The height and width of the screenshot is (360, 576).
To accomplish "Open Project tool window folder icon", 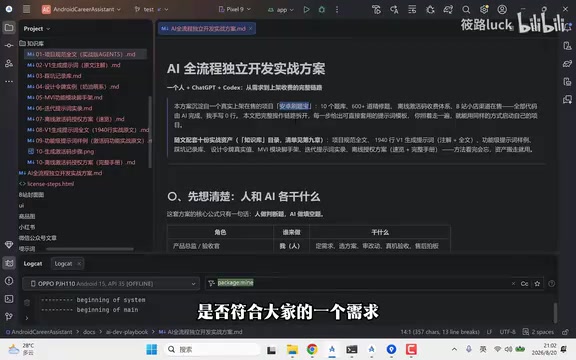I will pos(9,28).
